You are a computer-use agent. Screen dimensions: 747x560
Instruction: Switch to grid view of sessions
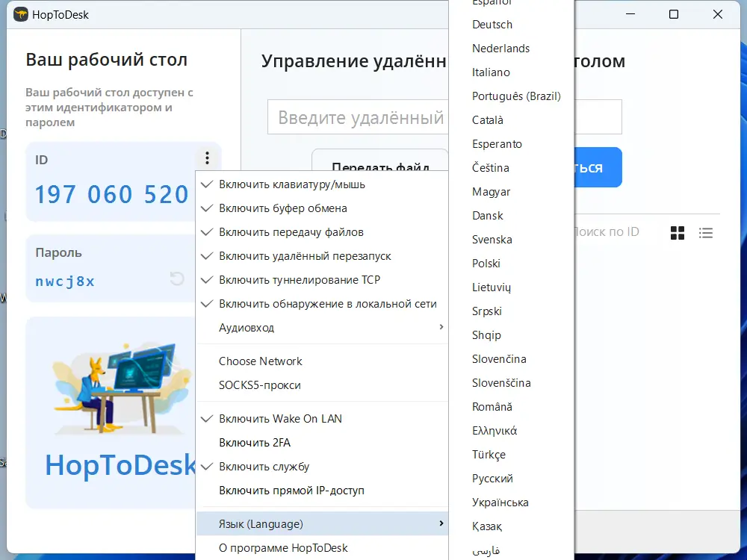[677, 233]
